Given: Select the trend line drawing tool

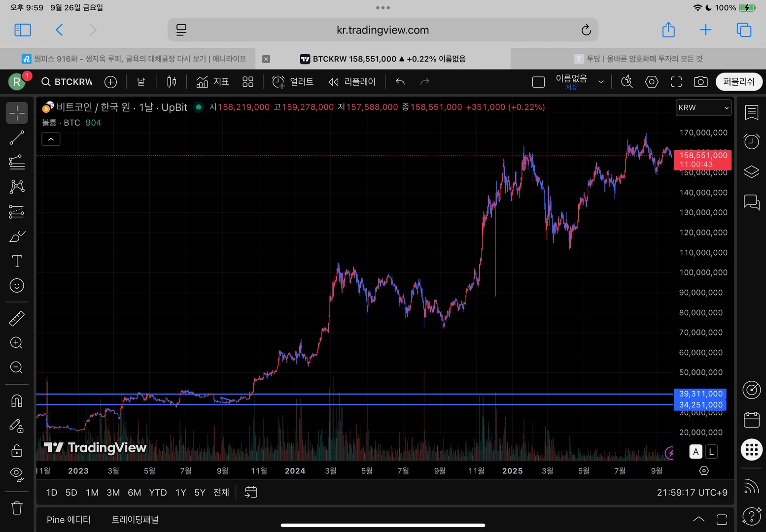Looking at the screenshot, I should point(17,137).
